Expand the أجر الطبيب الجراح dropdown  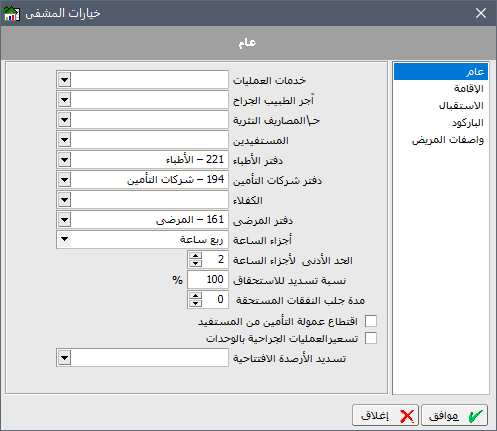click(x=64, y=100)
